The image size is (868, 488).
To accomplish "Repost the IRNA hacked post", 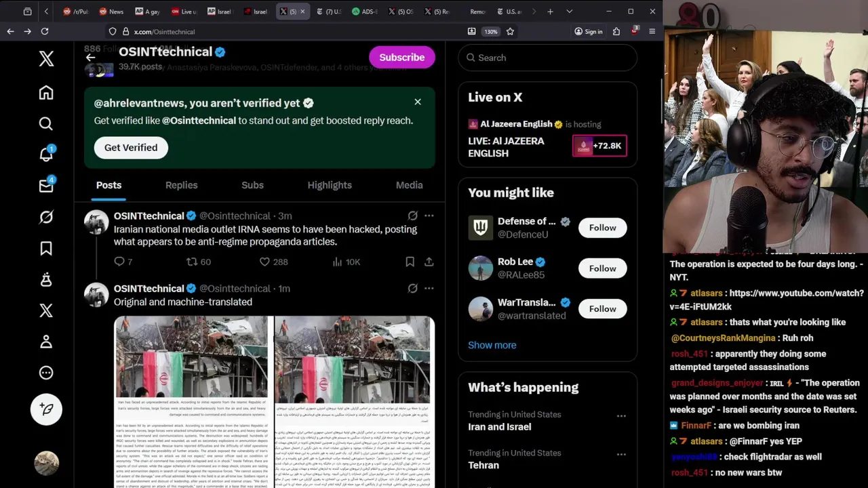I will 199,262.
